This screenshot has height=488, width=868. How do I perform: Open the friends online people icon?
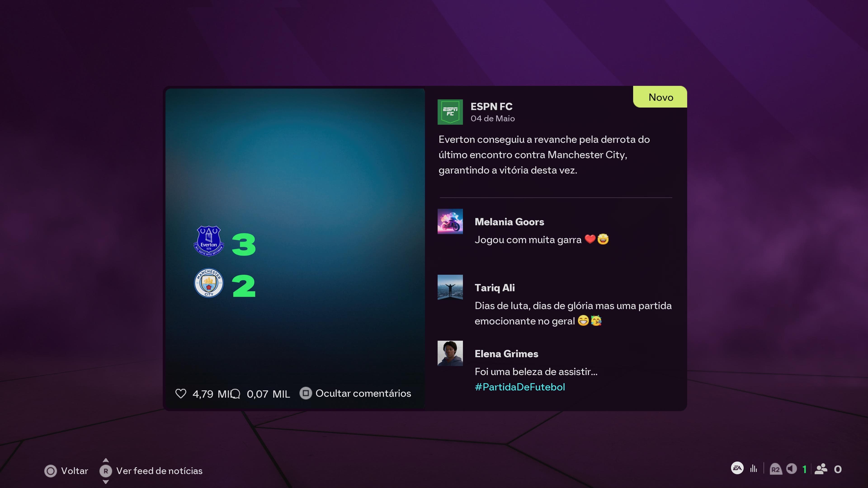pos(821,469)
